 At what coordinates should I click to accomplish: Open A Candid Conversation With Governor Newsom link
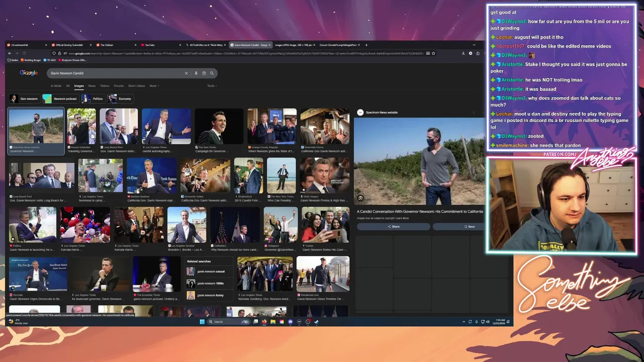[x=420, y=212]
